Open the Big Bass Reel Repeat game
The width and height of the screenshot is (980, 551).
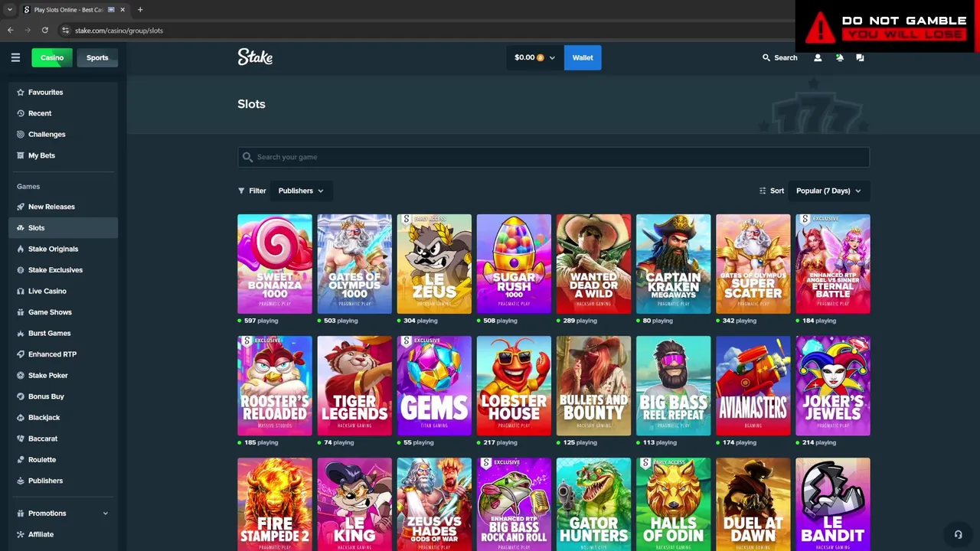(x=674, y=386)
